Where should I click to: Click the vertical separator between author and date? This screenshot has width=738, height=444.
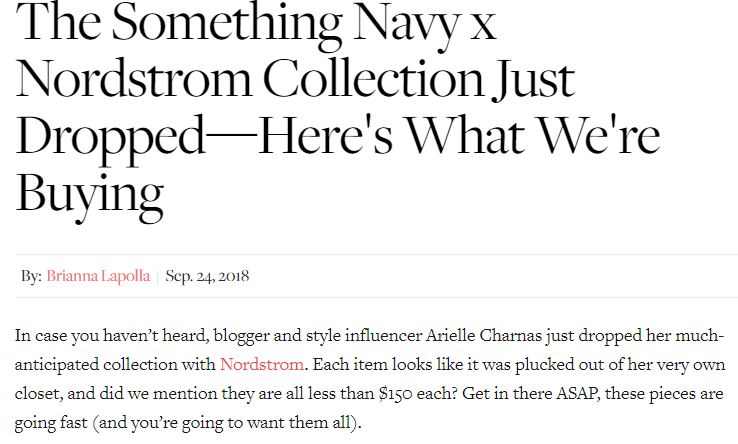tap(158, 276)
